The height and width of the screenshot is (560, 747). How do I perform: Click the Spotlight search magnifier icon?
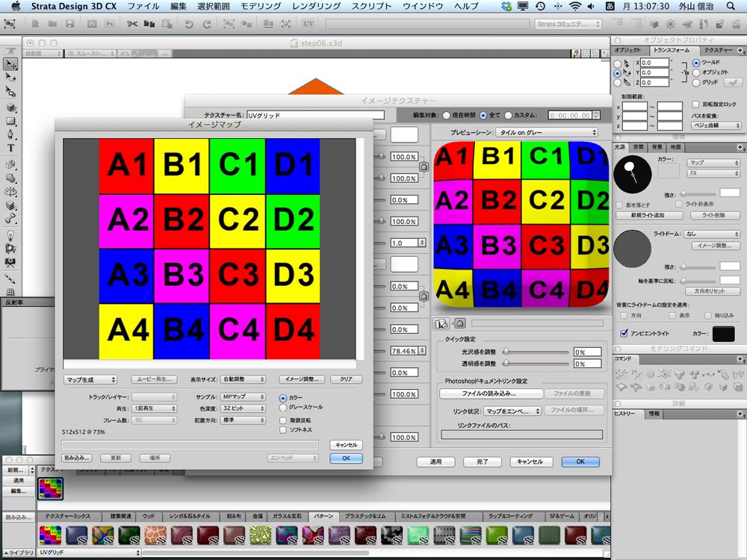pyautogui.click(x=731, y=6)
